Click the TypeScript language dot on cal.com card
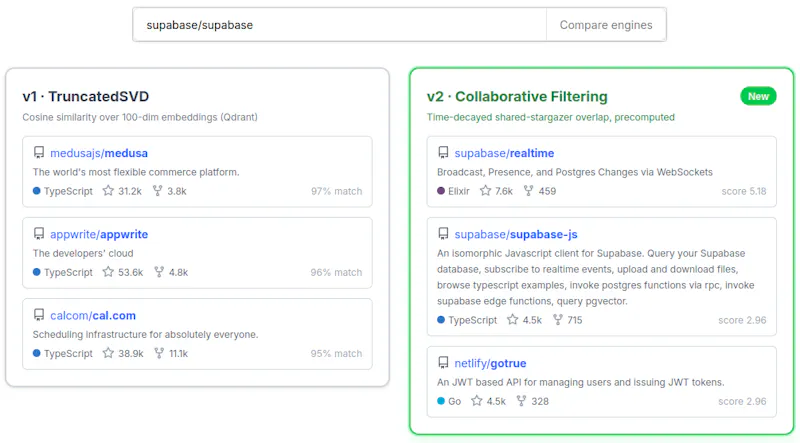 tap(37, 353)
